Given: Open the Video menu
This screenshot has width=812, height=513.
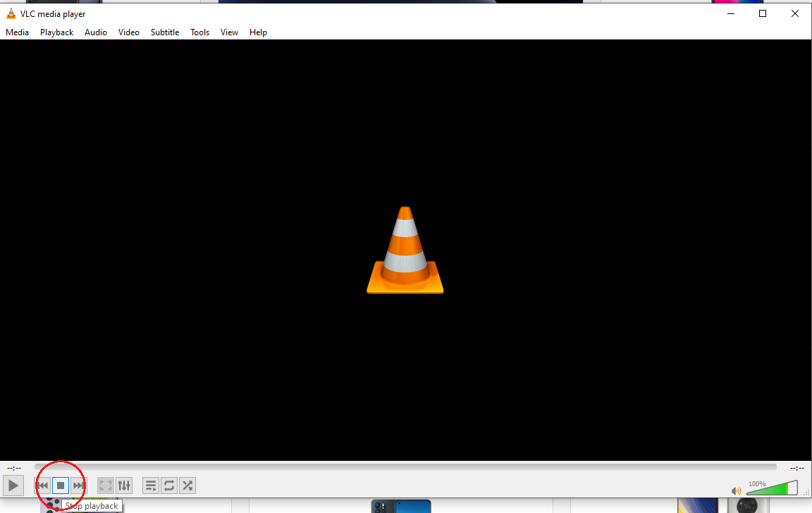Looking at the screenshot, I should pos(128,32).
